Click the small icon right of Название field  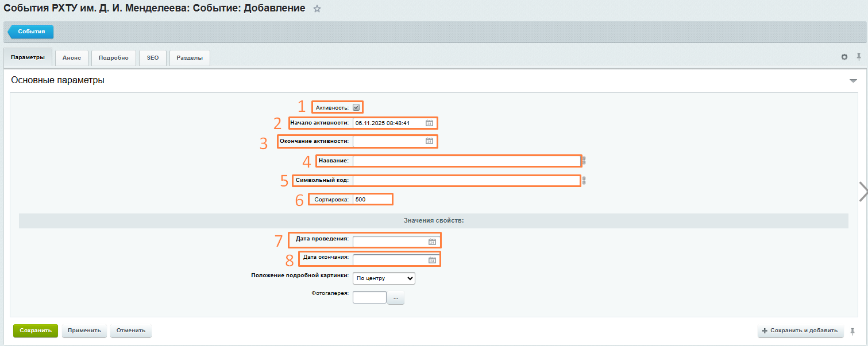[x=584, y=161]
